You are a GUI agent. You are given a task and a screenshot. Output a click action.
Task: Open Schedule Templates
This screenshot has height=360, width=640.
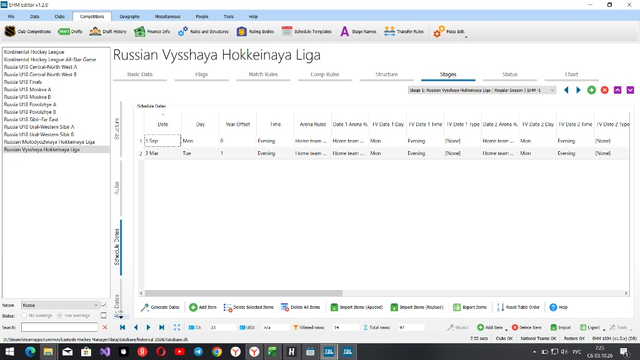307,31
